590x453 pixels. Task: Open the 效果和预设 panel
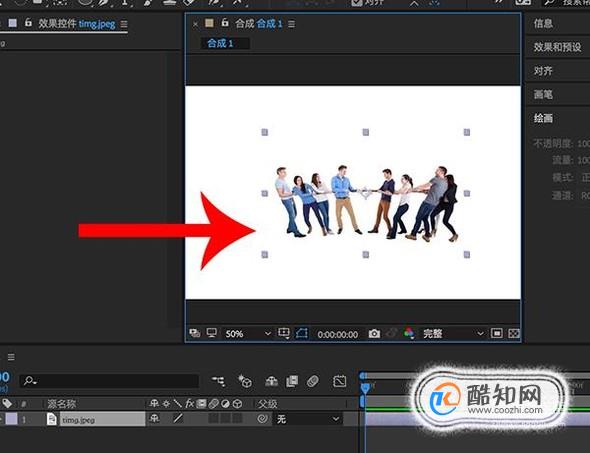click(x=557, y=47)
